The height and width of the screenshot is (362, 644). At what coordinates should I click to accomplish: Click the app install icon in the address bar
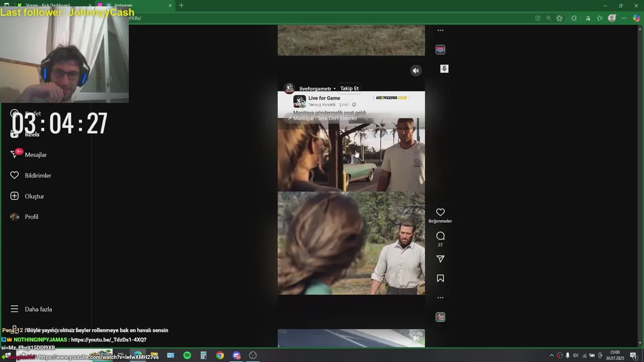click(x=538, y=18)
